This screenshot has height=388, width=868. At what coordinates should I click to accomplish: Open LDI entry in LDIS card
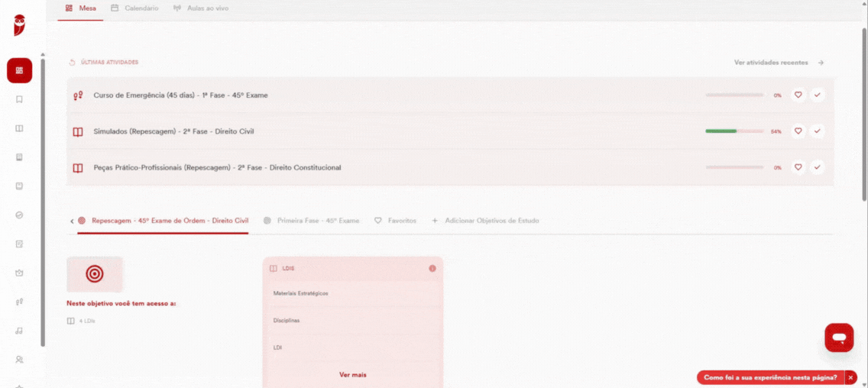353,348
